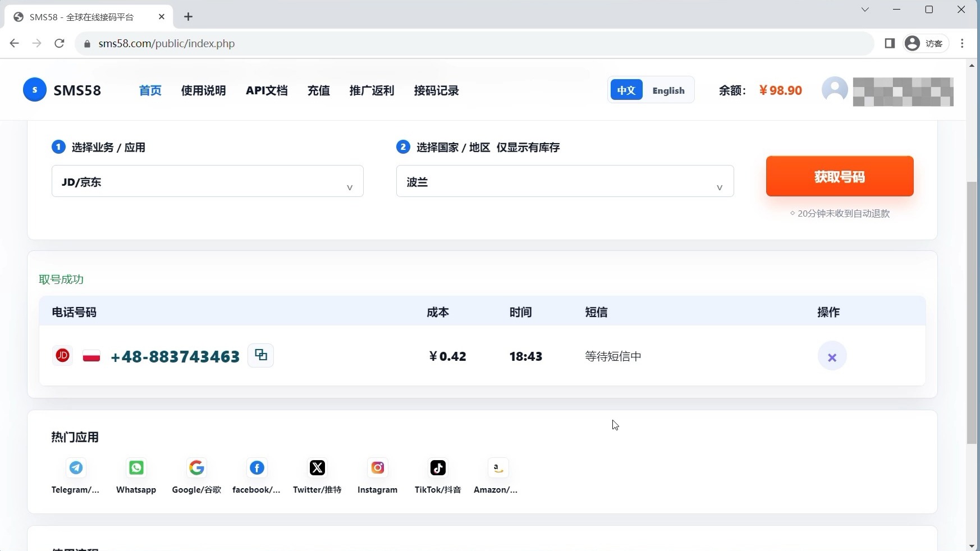Select Twitter/推特 app icon
Image resolution: width=980 pixels, height=551 pixels.
coord(317,467)
